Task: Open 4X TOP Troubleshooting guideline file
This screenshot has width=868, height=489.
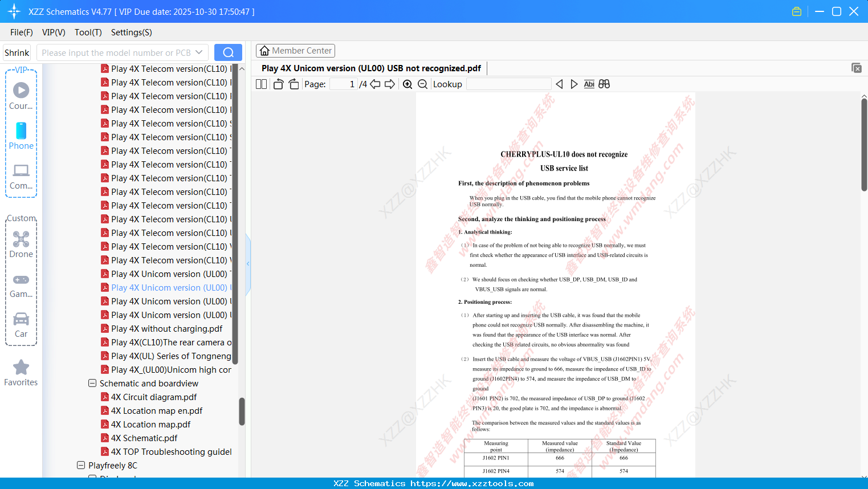Action: 171,452
